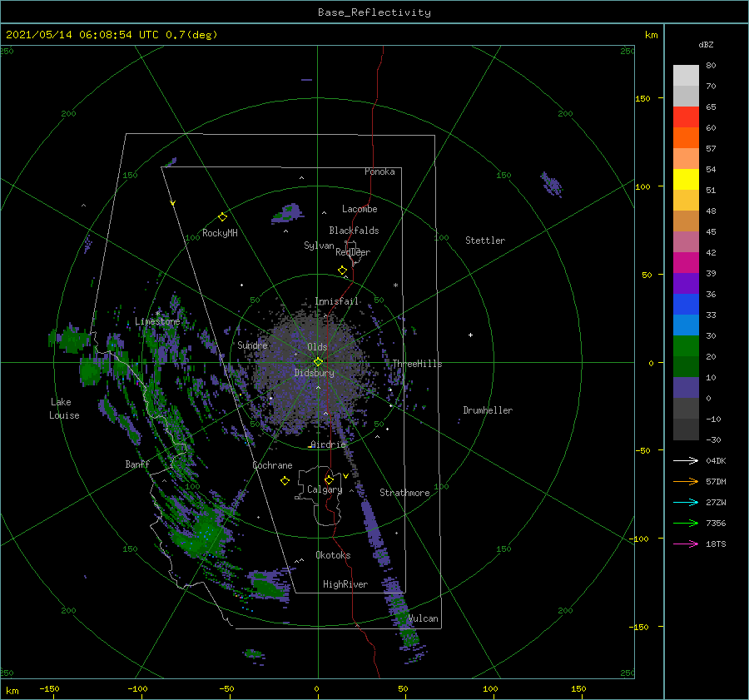Click the Banff label
This screenshot has width=749, height=700.
pyautogui.click(x=137, y=464)
